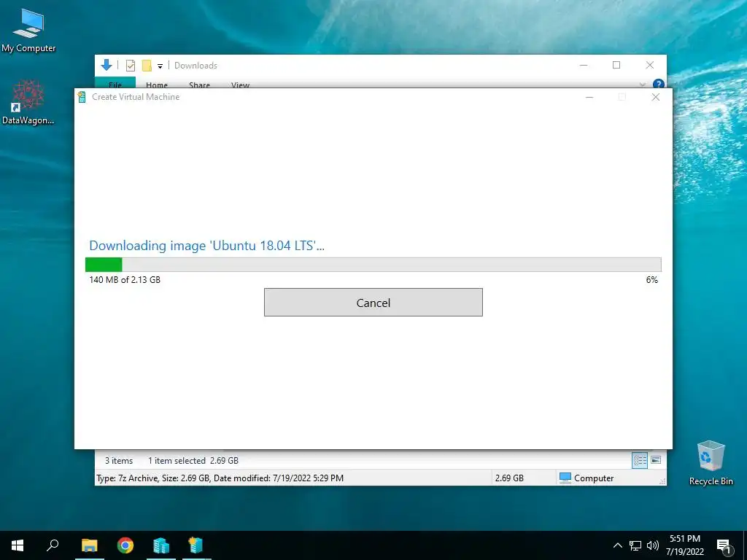Open the Windows Start menu
The width and height of the screenshot is (747, 560).
point(18,545)
